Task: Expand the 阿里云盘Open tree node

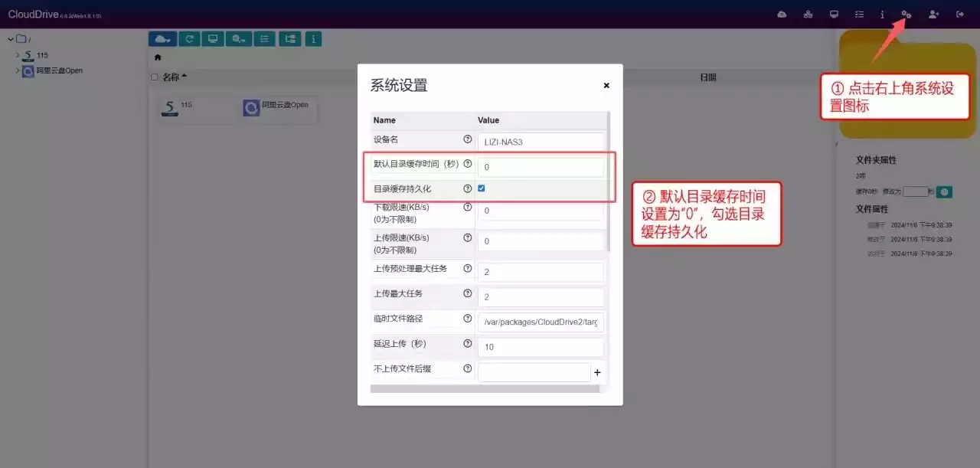Action: pos(18,70)
